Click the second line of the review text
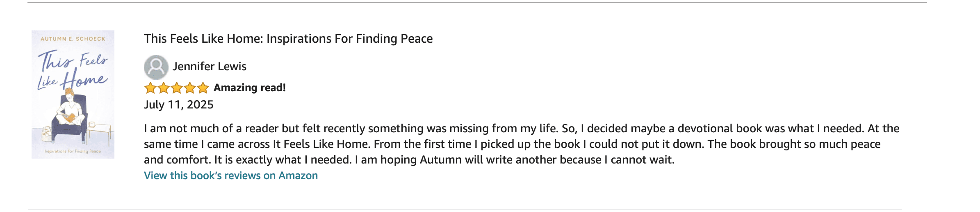The width and height of the screenshot is (980, 212). click(x=512, y=144)
